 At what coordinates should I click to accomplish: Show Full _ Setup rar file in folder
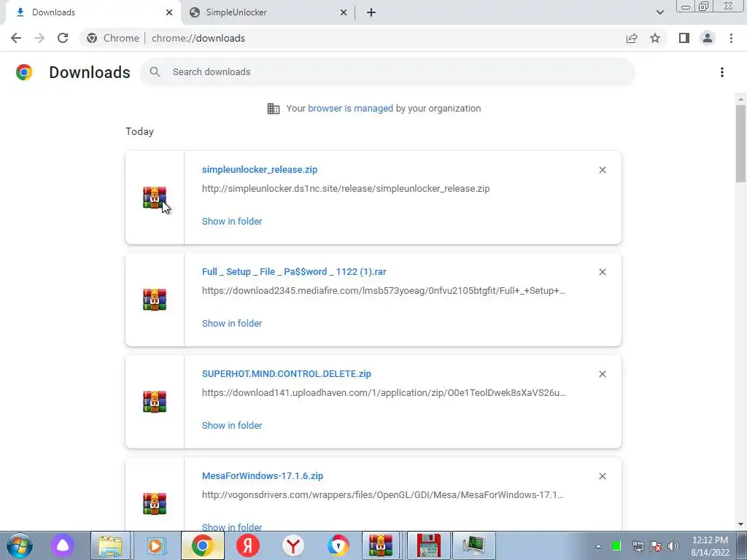pos(232,323)
